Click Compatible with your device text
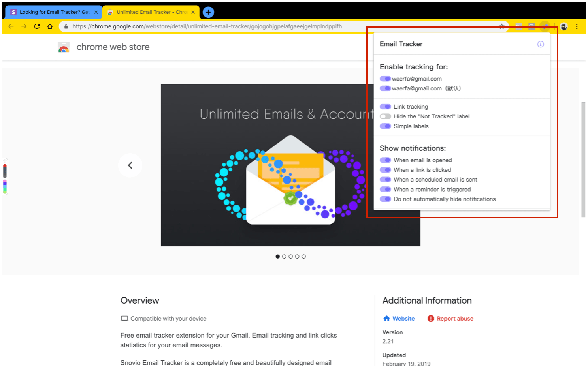The image size is (588, 368). (168, 319)
